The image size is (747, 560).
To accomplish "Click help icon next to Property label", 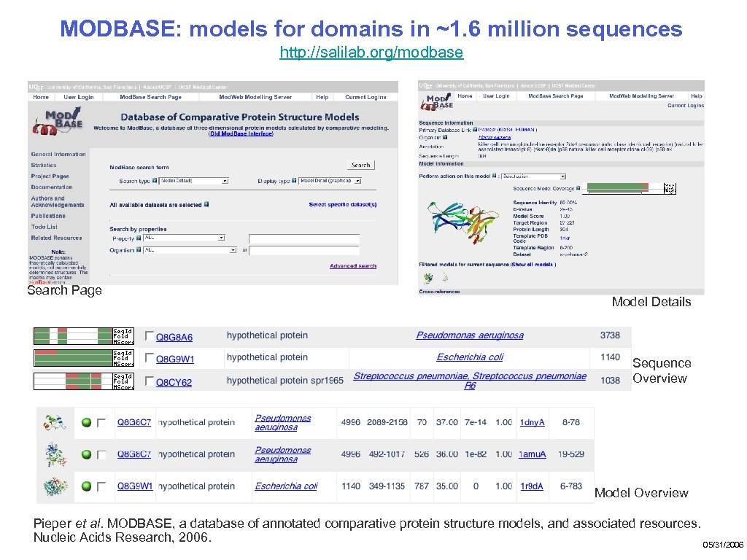I will [139, 238].
